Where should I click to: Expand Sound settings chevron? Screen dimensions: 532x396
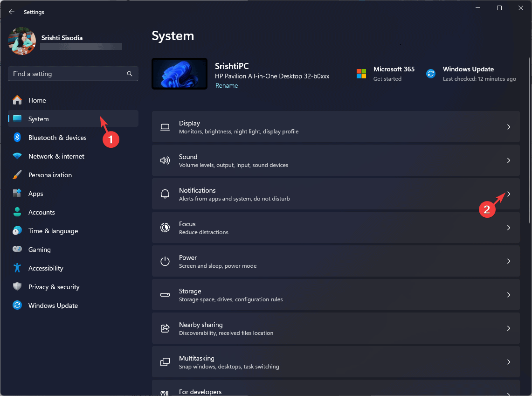(x=509, y=160)
